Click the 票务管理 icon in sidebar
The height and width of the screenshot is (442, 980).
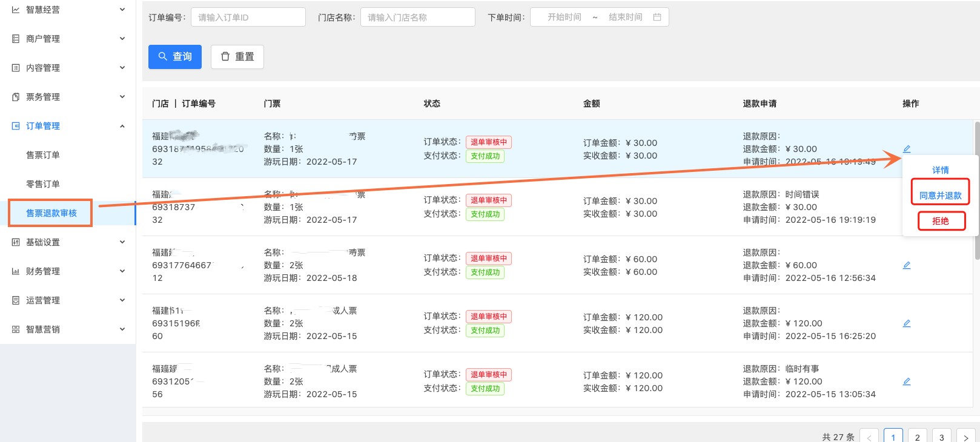pos(16,97)
